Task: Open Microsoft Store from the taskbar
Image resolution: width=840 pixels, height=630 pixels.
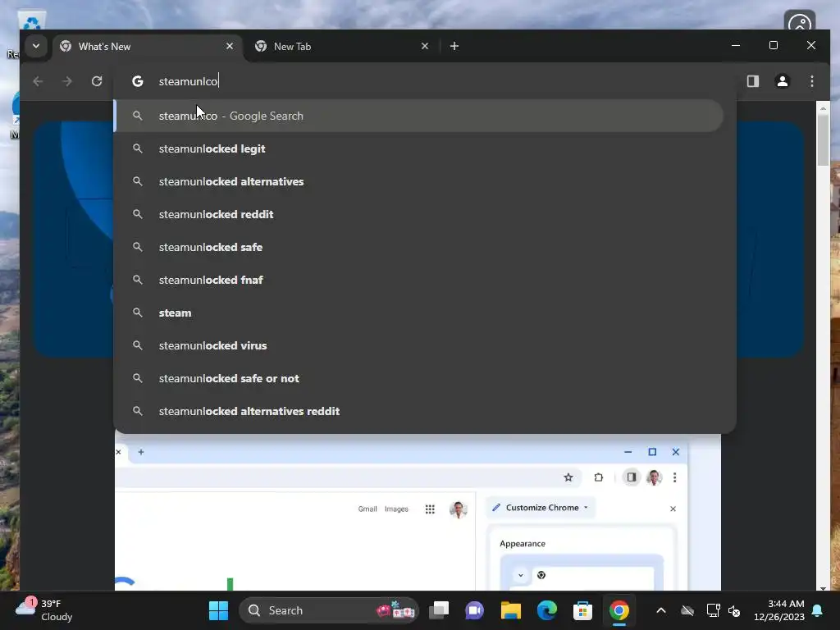Action: pyautogui.click(x=583, y=610)
